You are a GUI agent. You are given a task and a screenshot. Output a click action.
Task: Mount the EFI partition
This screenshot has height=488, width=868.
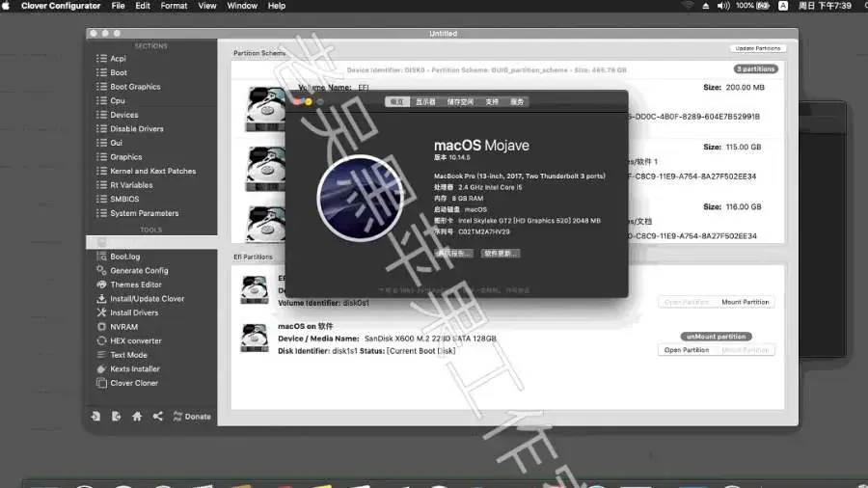[x=746, y=302]
